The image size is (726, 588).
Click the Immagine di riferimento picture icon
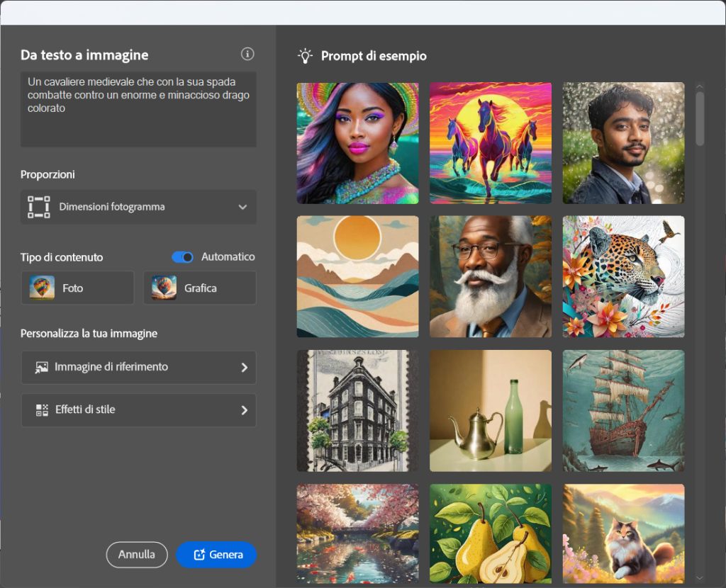42,368
